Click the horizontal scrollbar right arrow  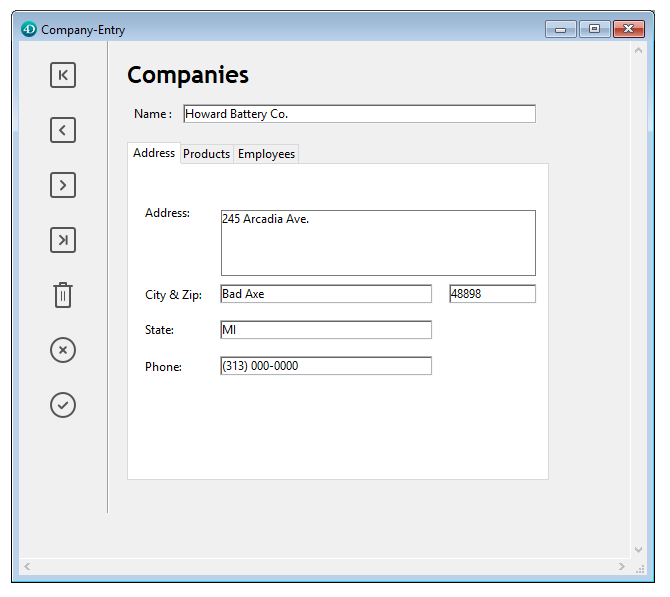pyautogui.click(x=622, y=567)
